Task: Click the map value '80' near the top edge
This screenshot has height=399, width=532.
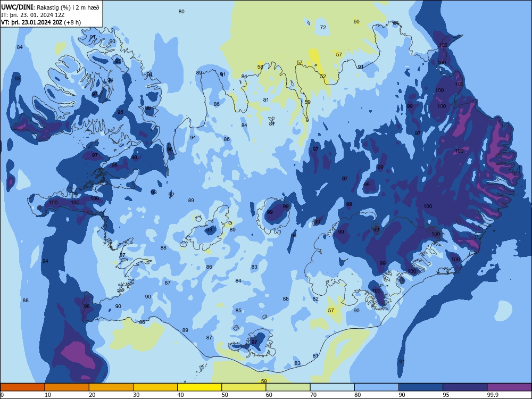Action: point(181,12)
